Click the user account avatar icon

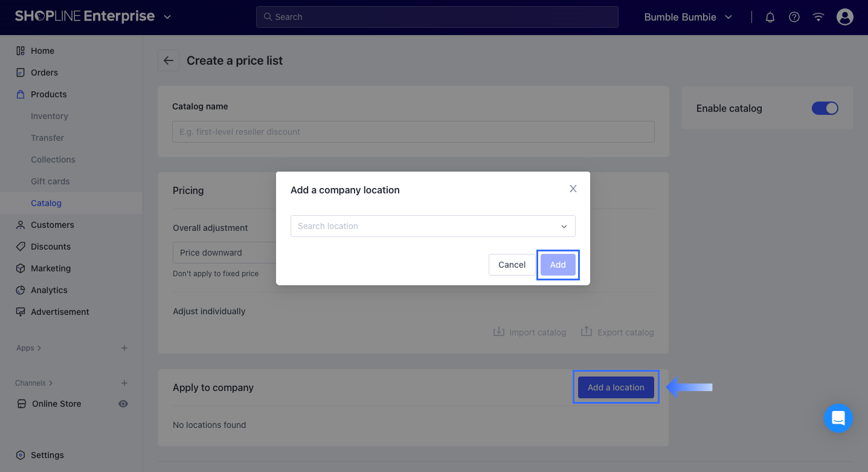coord(845,17)
